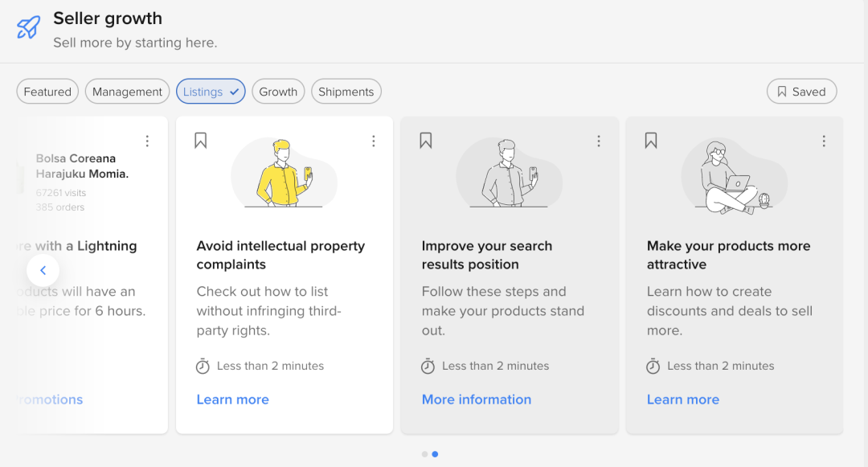
Task: Switch to the Shipments category
Action: [346, 92]
